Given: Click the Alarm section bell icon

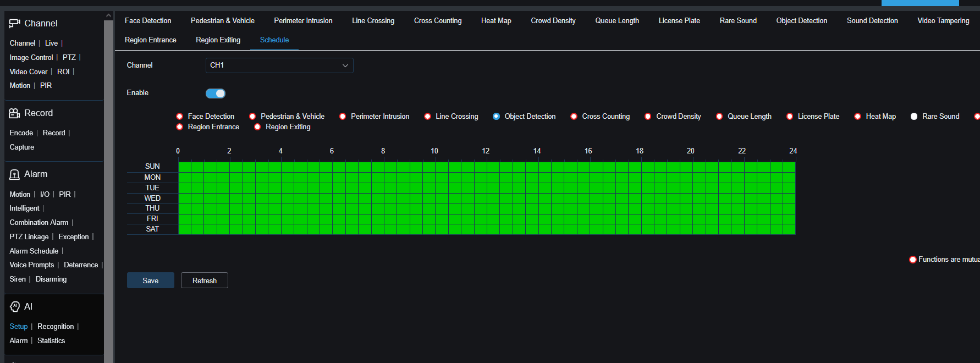Looking at the screenshot, I should coord(15,174).
